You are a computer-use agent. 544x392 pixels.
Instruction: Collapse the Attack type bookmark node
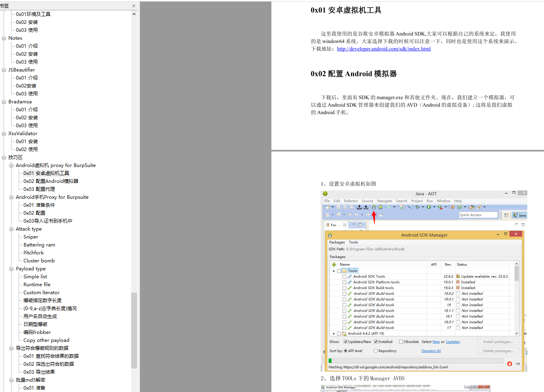(12, 229)
